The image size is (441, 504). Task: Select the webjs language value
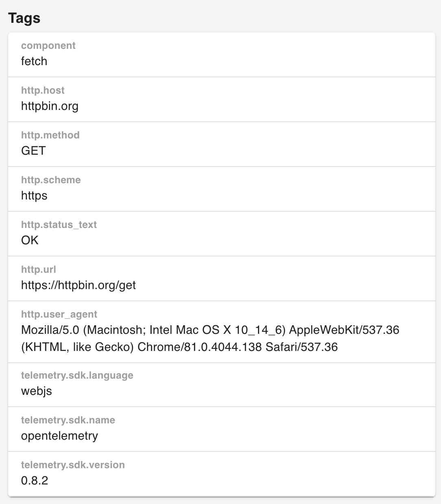pos(37,391)
